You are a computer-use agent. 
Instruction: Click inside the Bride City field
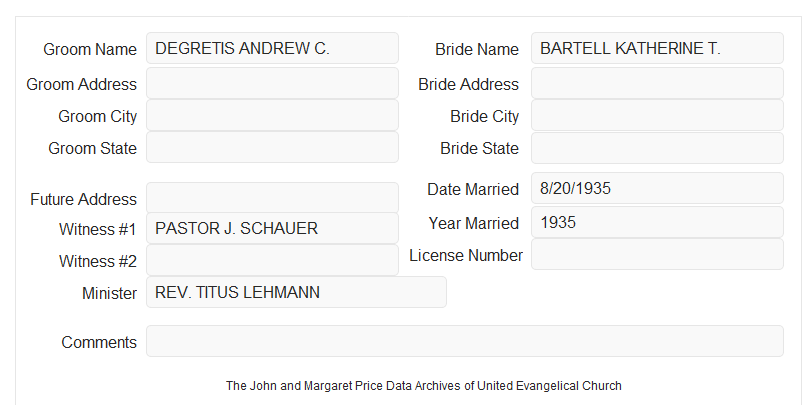point(657,115)
